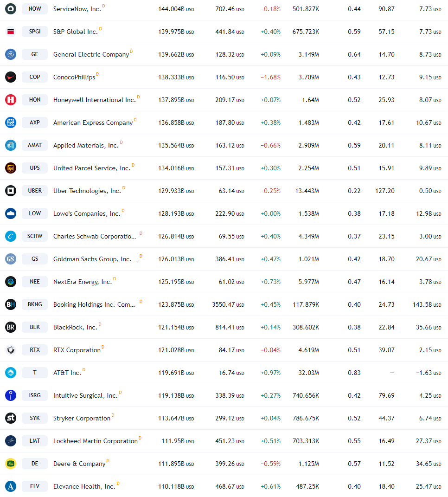448x497 pixels.
Task: Open the NOW ticker symbol
Action: tap(35, 9)
